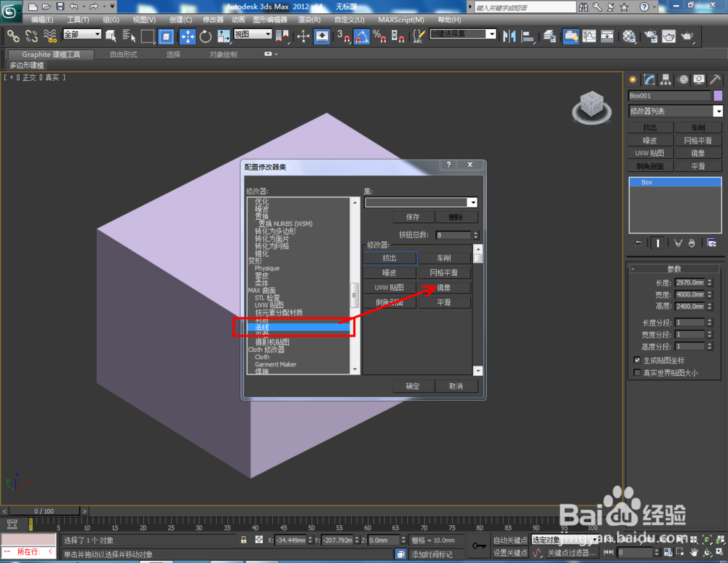Switch to the 自由形式 ribbon tab
The image size is (728, 563).
pos(124,55)
